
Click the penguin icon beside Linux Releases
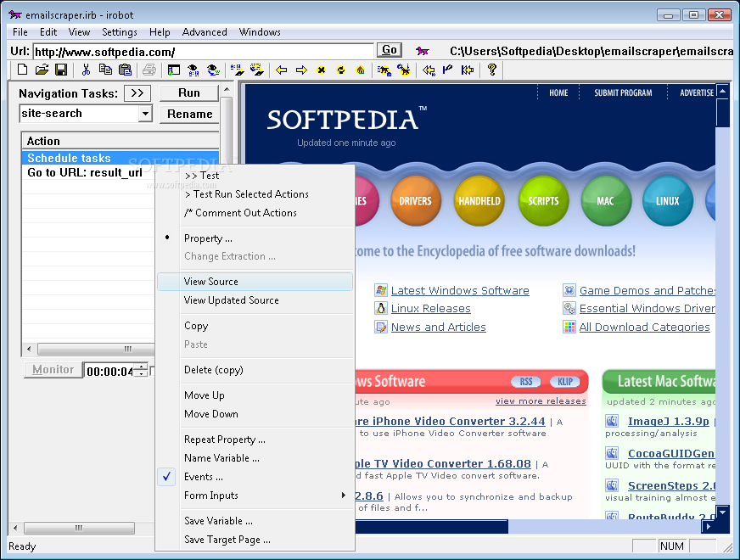(x=381, y=308)
